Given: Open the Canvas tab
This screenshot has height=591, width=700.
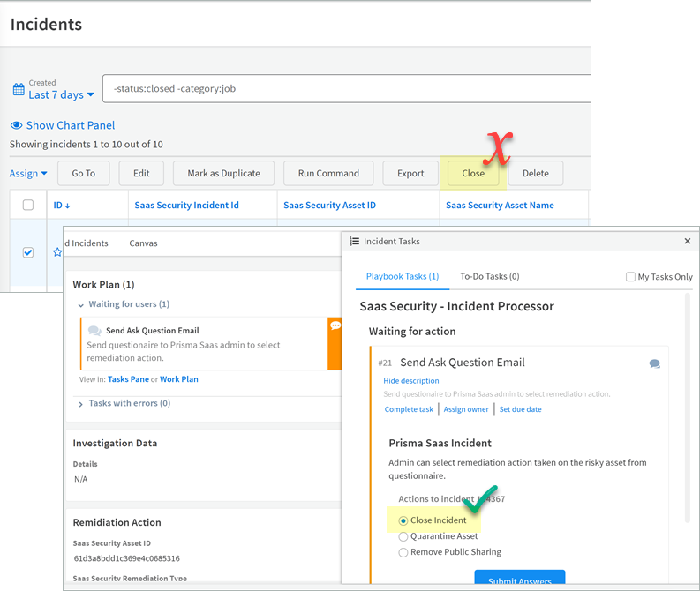Looking at the screenshot, I should [x=143, y=243].
